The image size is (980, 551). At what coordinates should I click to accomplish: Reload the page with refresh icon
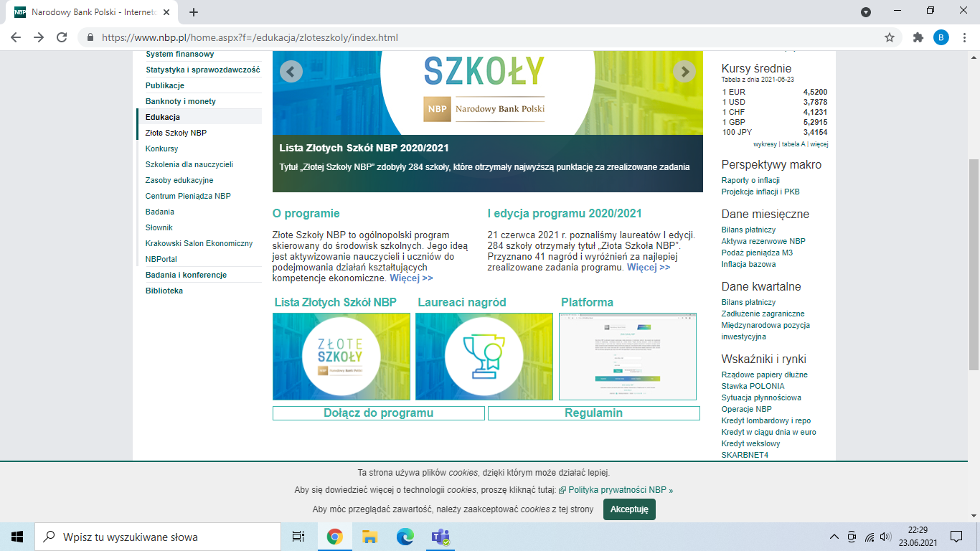click(x=62, y=37)
